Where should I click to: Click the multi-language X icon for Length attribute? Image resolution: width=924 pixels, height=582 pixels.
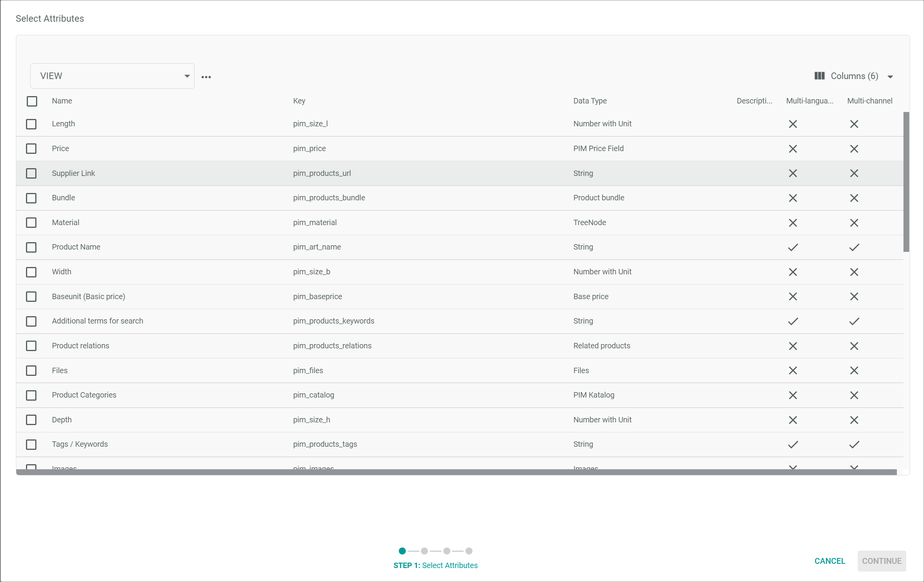pyautogui.click(x=793, y=124)
